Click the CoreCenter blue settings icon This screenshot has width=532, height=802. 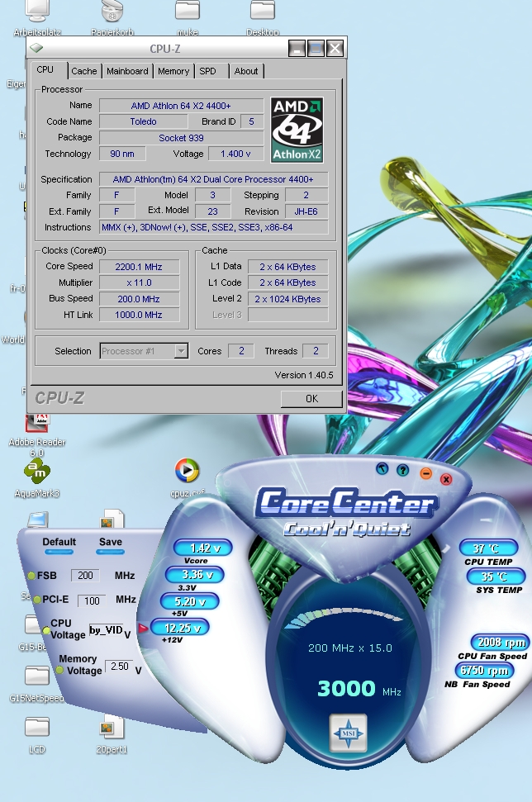tap(382, 468)
